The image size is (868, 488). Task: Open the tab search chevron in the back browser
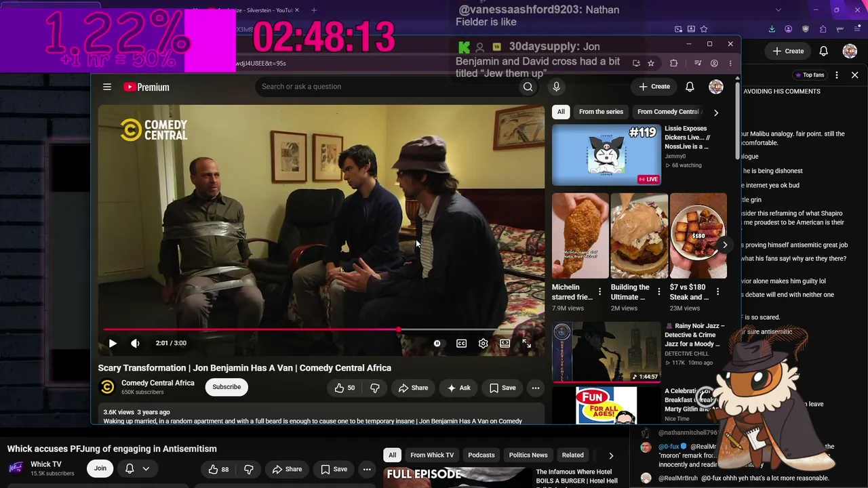point(778,10)
